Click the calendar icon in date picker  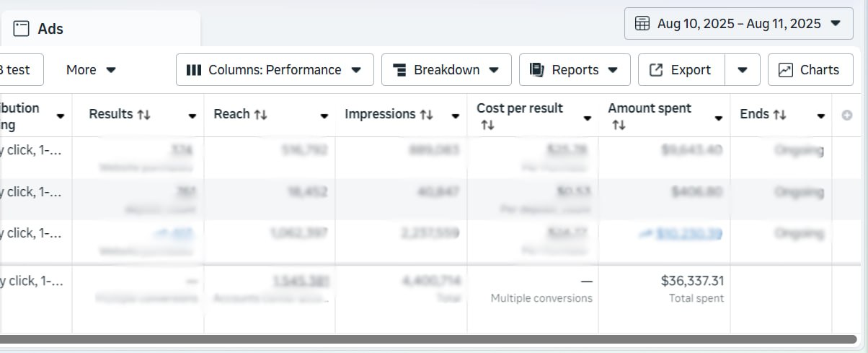(642, 24)
